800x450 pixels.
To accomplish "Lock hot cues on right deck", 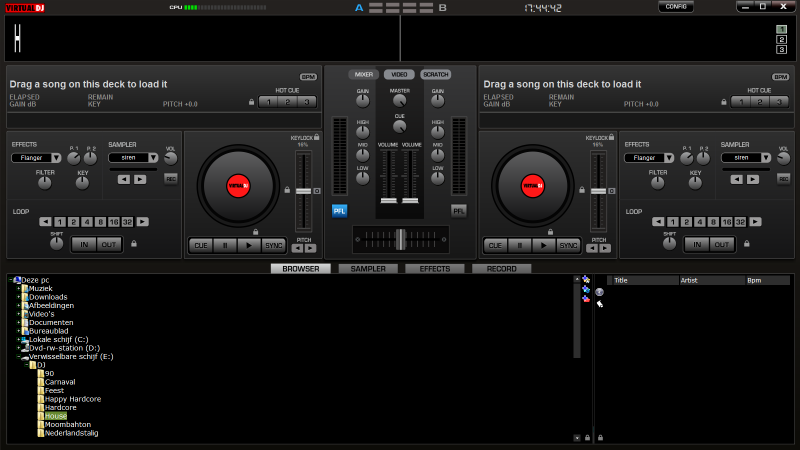I will tap(724, 102).
